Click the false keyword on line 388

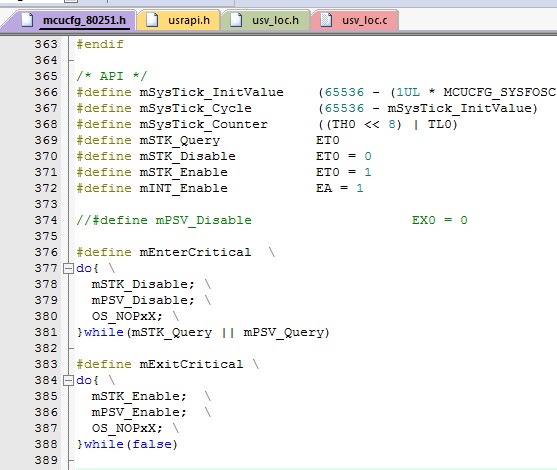point(152,444)
